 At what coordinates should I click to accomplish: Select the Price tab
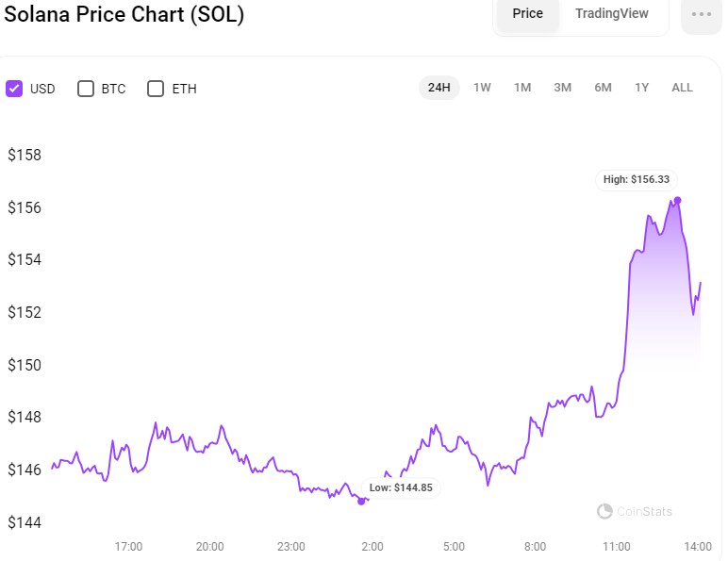[527, 13]
